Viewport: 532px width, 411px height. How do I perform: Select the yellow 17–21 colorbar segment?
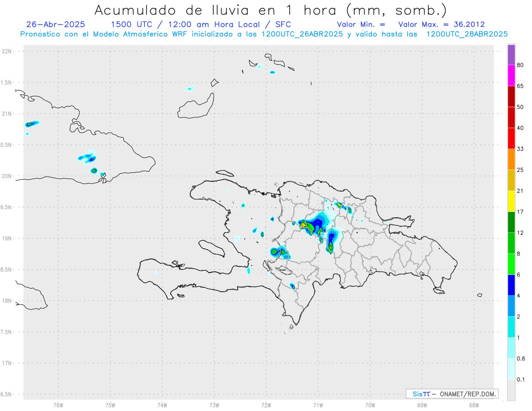tap(511, 201)
